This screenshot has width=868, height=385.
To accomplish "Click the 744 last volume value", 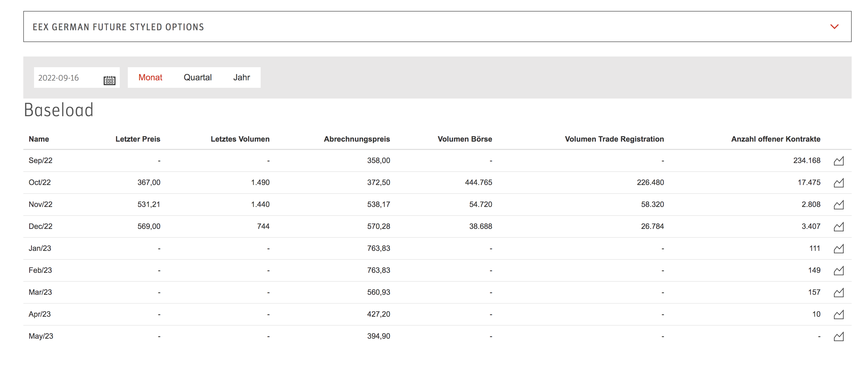I will 263,226.
